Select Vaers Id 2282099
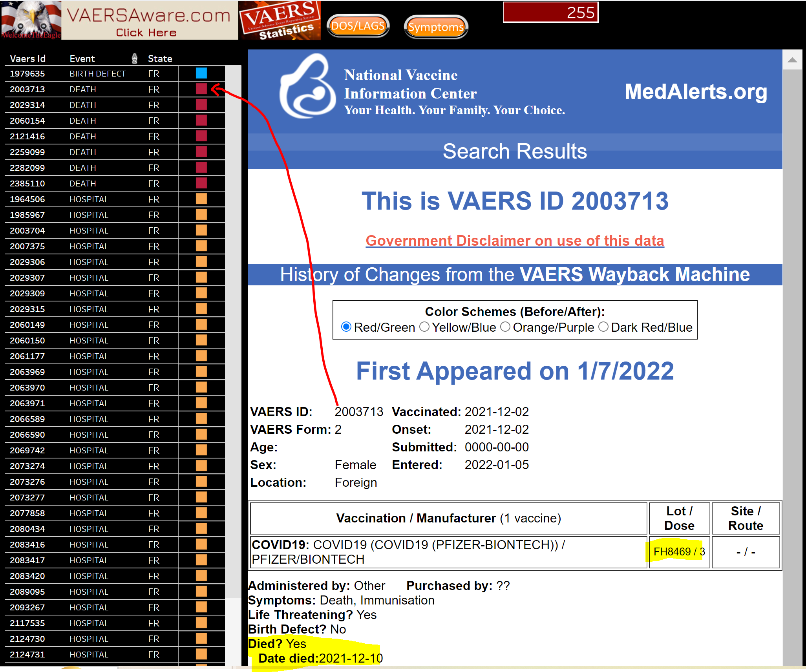The image size is (806, 672). click(27, 168)
